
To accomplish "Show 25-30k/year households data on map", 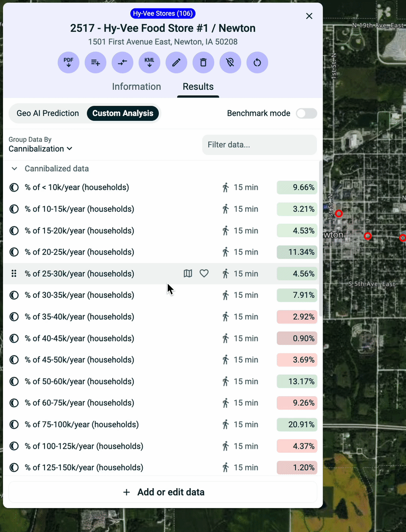I will point(188,273).
